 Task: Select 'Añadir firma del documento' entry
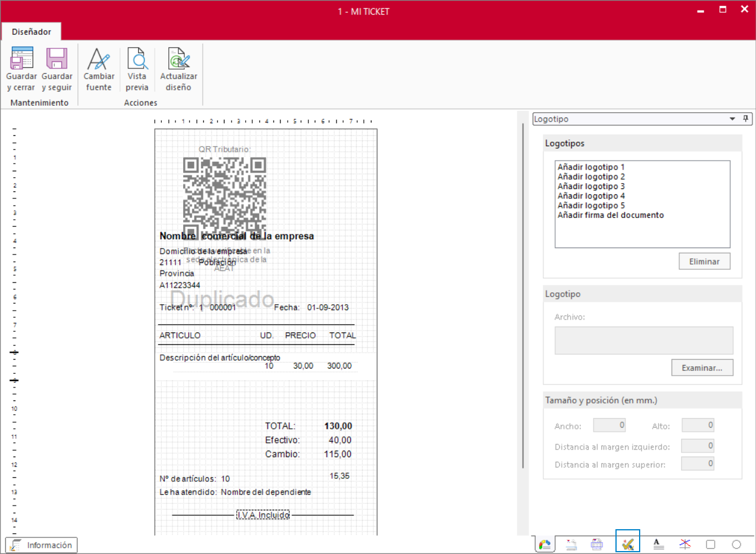[611, 215]
